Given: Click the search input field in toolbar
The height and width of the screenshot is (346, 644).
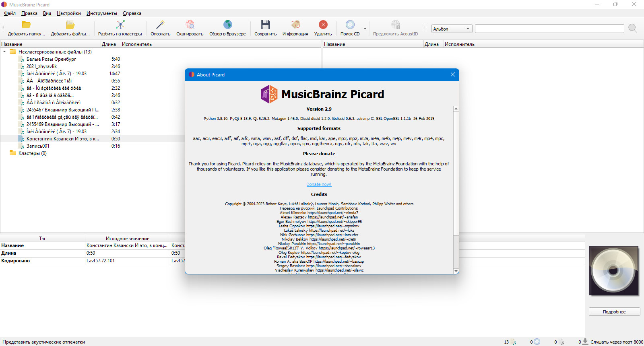Looking at the screenshot, I should pyautogui.click(x=549, y=29).
